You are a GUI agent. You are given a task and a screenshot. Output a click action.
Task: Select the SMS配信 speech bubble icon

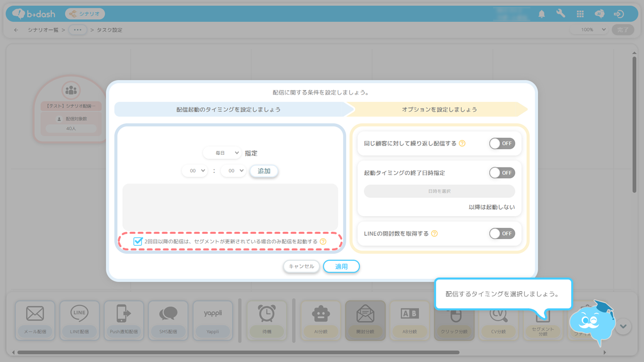(168, 314)
